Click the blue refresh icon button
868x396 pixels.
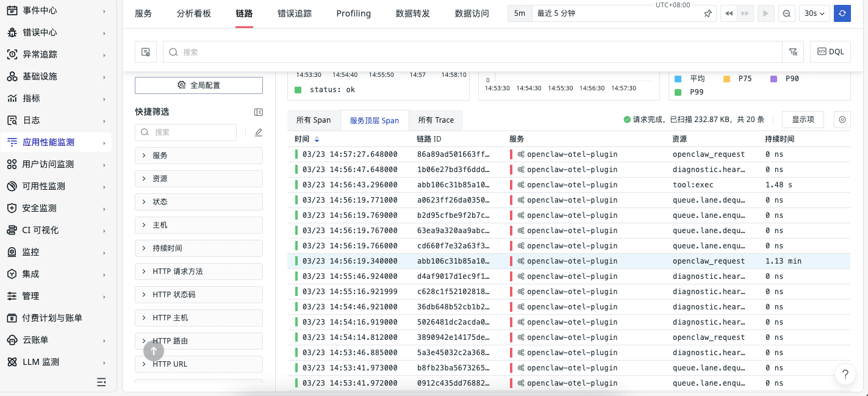(x=842, y=13)
